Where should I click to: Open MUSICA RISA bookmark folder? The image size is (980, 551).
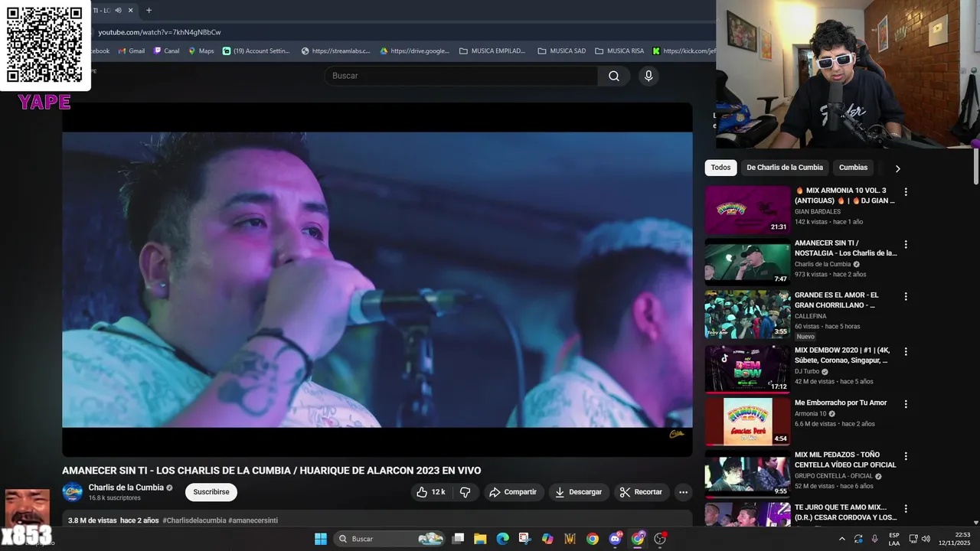tap(620, 51)
